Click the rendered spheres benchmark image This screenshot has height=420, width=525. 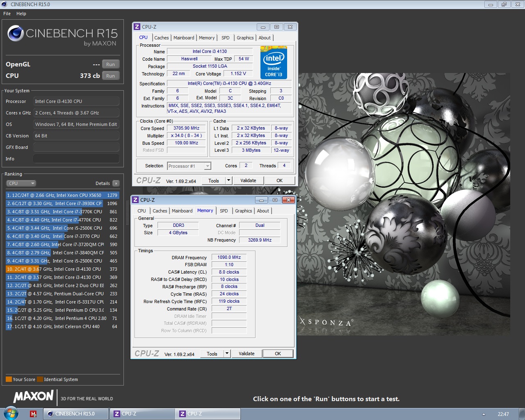(x=404, y=204)
